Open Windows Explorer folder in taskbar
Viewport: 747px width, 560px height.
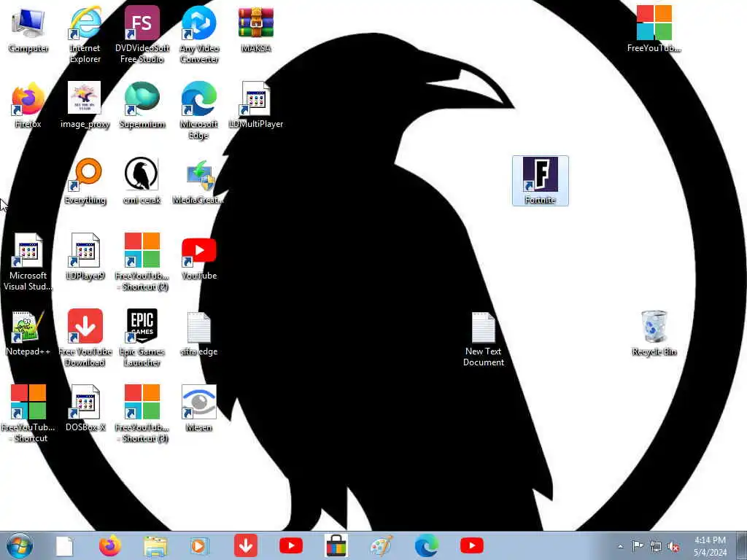[x=155, y=545]
